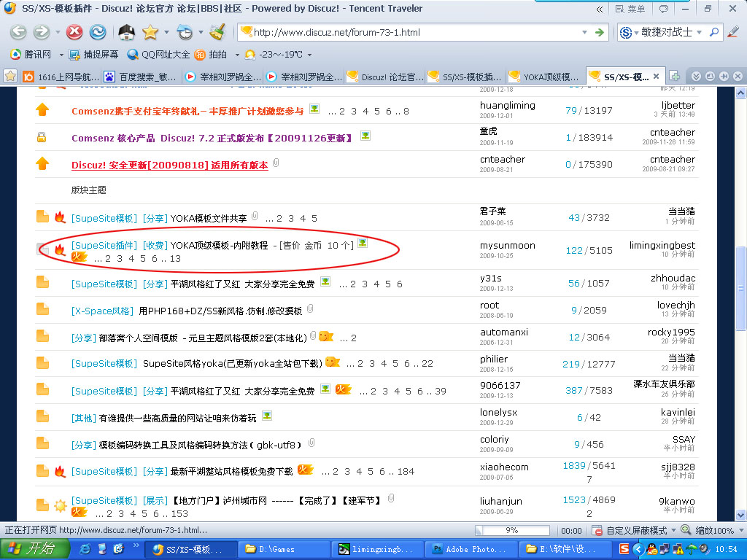Switch to the YOKA顶级模 tab
Viewport: 747px width, 560px height.
(x=546, y=76)
